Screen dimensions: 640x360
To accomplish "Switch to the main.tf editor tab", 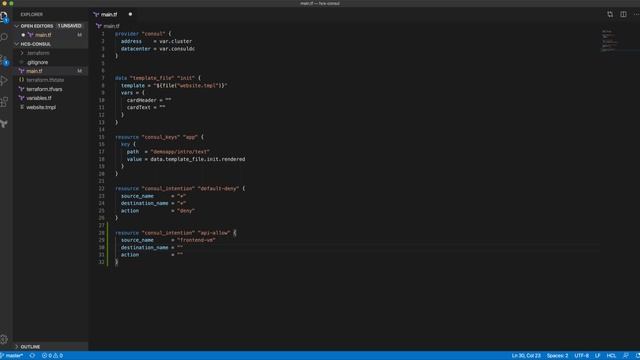I will pyautogui.click(x=109, y=14).
